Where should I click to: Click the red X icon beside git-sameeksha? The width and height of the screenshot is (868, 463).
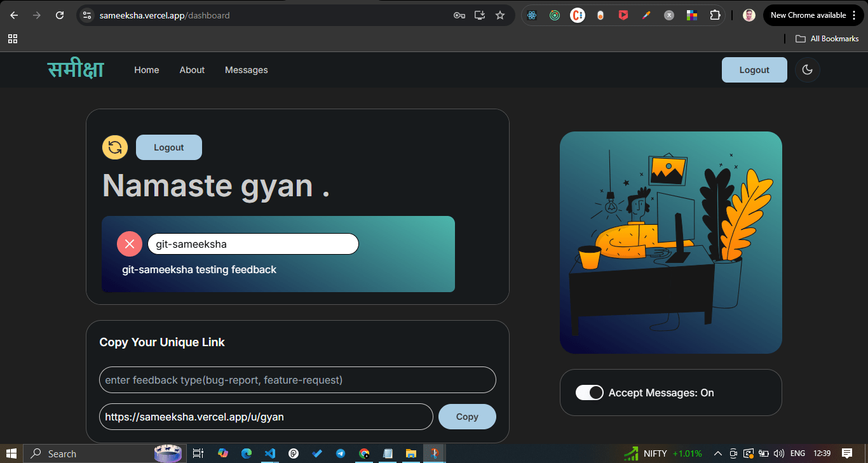(x=130, y=244)
